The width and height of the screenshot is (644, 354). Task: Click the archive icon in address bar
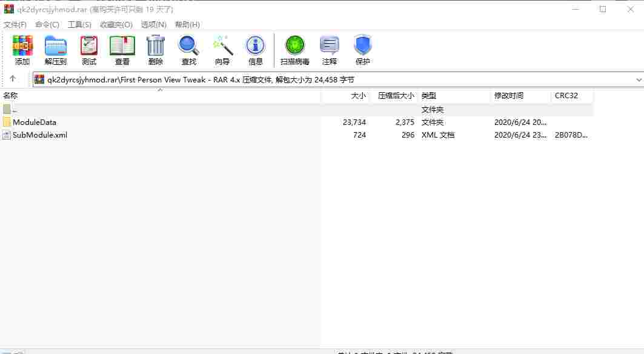tap(39, 79)
